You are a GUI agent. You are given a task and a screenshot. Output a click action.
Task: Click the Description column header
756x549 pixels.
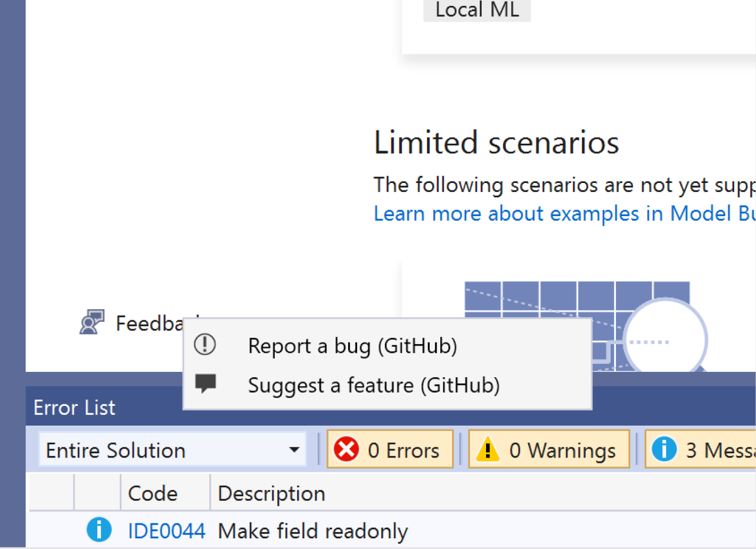pos(271,493)
